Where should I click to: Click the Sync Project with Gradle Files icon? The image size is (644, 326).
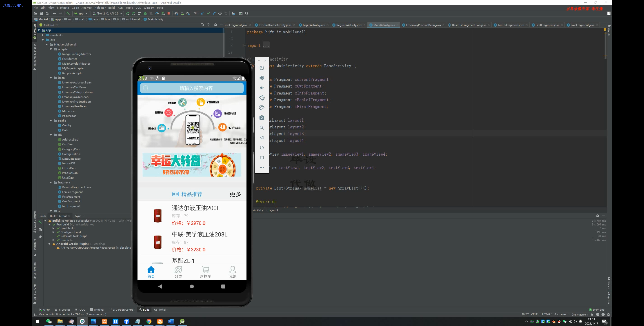click(176, 13)
